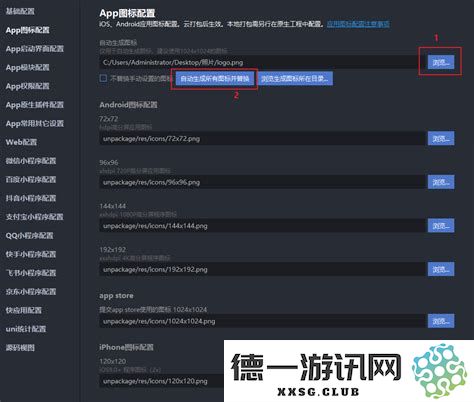The width and height of the screenshot is (474, 402).
Task: Browse for the 72x72 Android icon
Action: 441,138
